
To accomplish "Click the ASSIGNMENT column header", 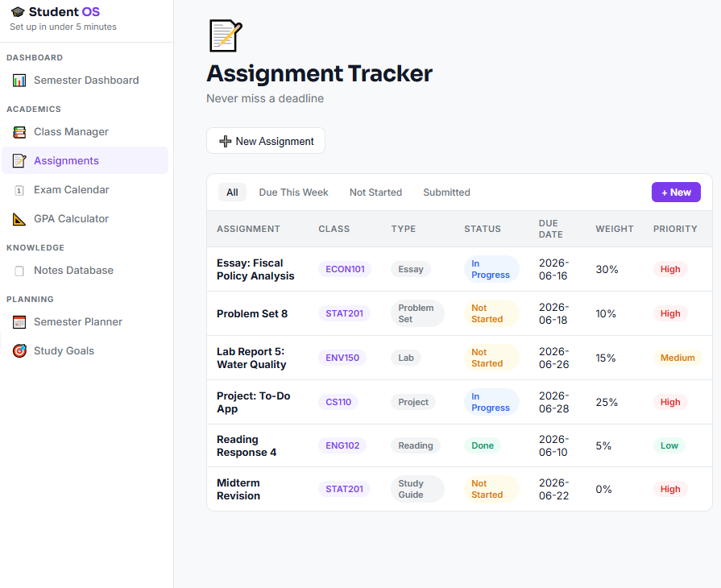I will point(248,229).
